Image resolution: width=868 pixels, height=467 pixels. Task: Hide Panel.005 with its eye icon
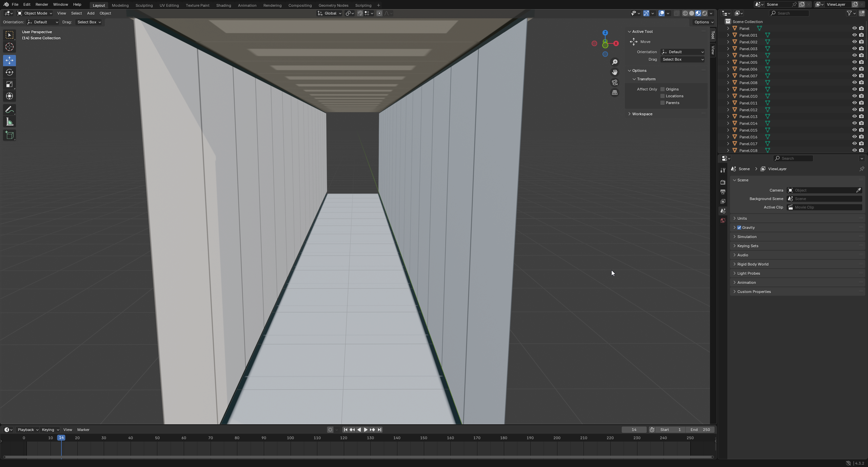tap(854, 62)
